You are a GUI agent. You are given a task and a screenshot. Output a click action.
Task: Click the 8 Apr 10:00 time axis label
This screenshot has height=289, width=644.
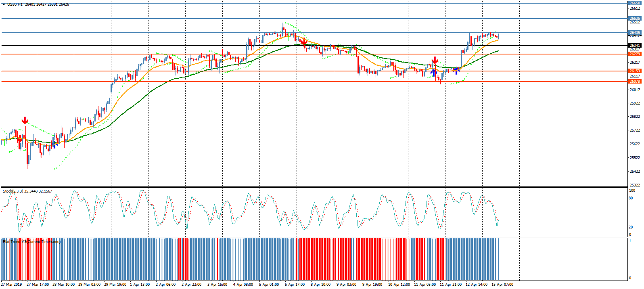(x=320, y=285)
